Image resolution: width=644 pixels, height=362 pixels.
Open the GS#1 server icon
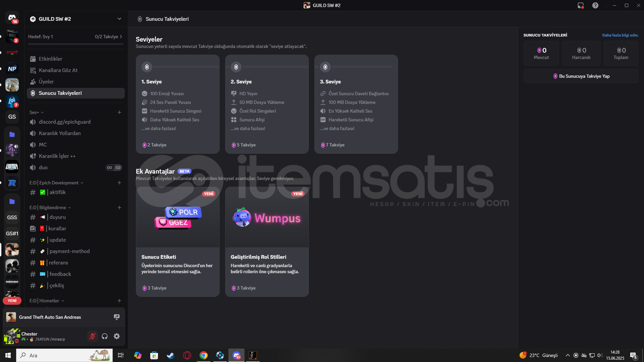click(x=12, y=233)
